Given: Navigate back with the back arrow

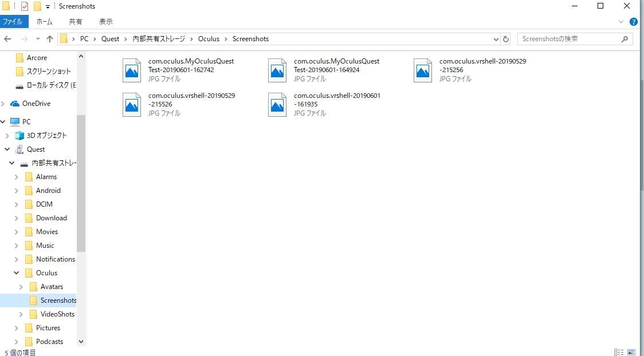Looking at the screenshot, I should point(7,38).
